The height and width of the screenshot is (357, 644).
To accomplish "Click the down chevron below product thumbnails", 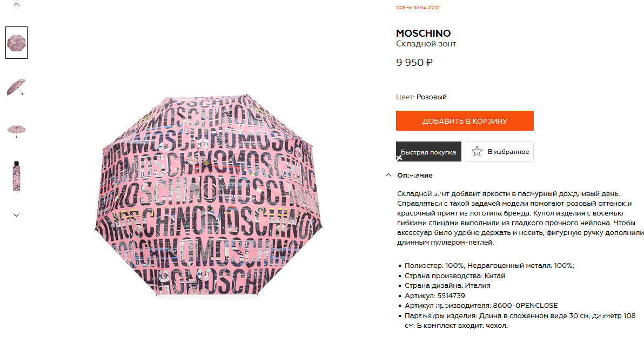I will tap(16, 215).
